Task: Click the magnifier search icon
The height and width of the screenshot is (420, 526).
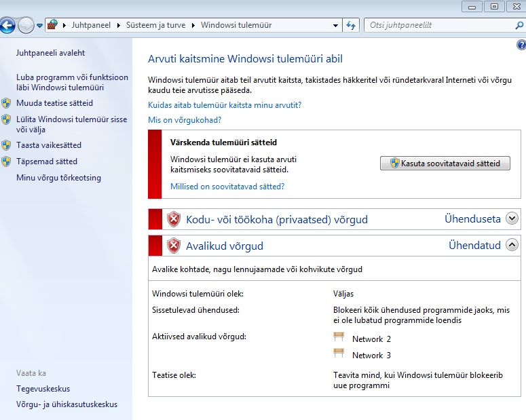Action: click(x=519, y=25)
